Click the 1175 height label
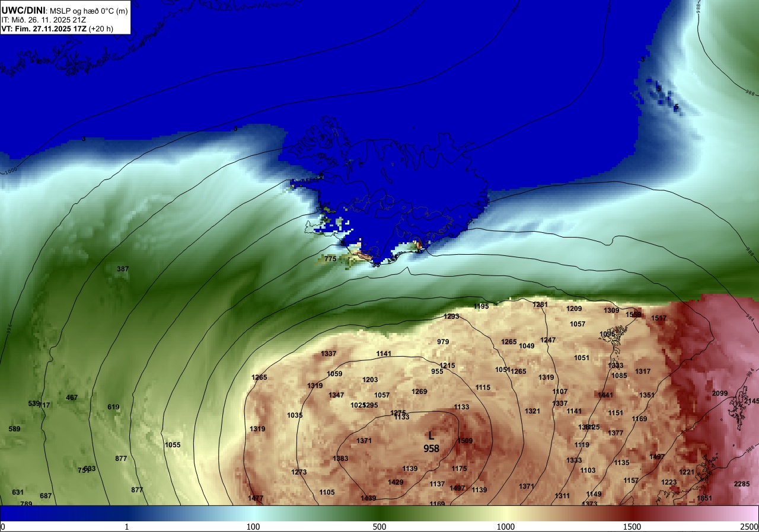 pyautogui.click(x=459, y=469)
